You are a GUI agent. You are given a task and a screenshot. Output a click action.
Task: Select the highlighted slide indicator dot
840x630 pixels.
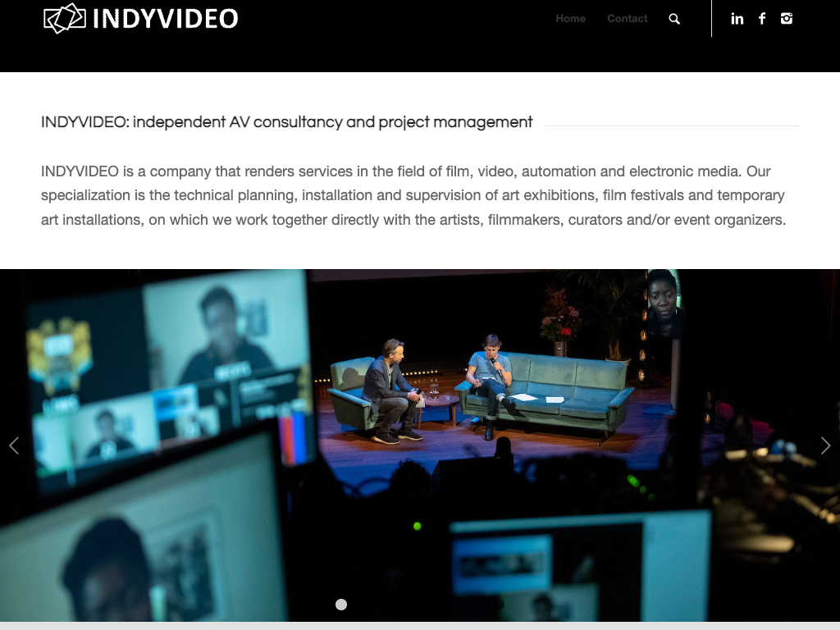341,605
